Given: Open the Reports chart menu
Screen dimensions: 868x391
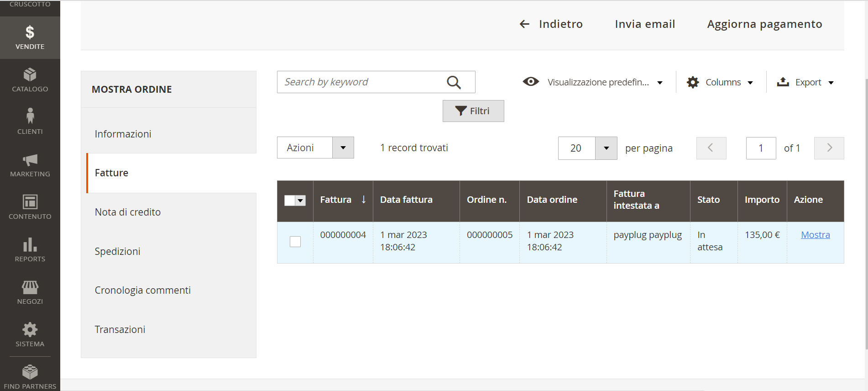Looking at the screenshot, I should (x=30, y=249).
